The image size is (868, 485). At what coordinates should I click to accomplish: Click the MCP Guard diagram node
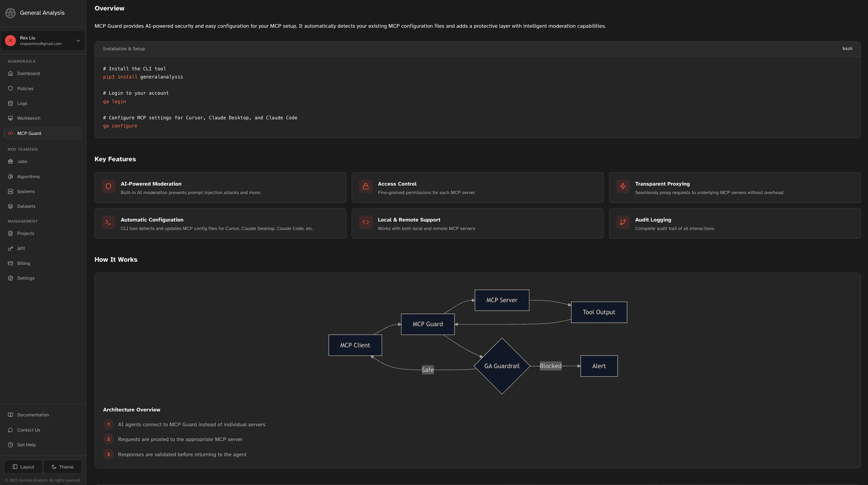coord(428,324)
